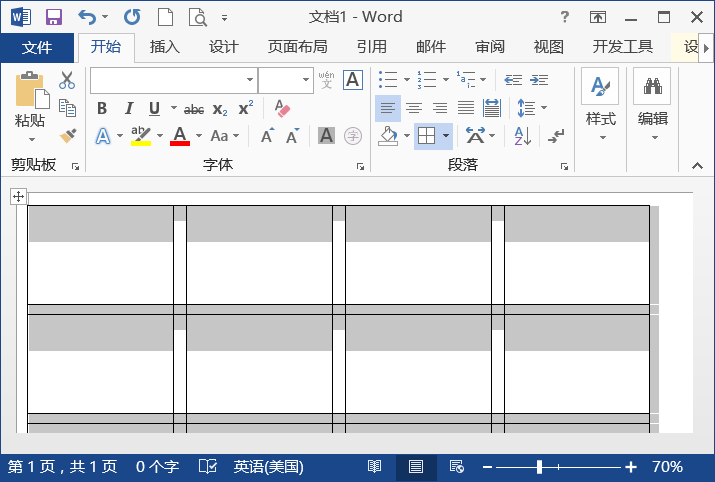Select the Format Painter brush

68,135
